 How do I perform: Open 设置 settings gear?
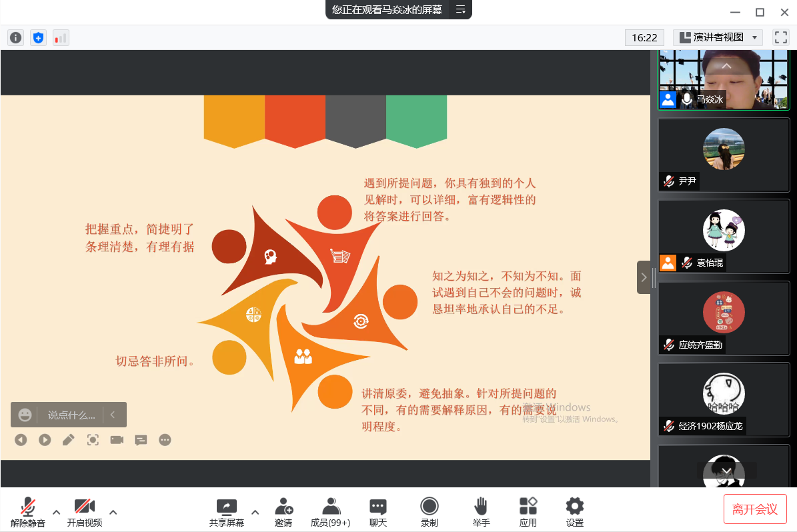pos(574,511)
